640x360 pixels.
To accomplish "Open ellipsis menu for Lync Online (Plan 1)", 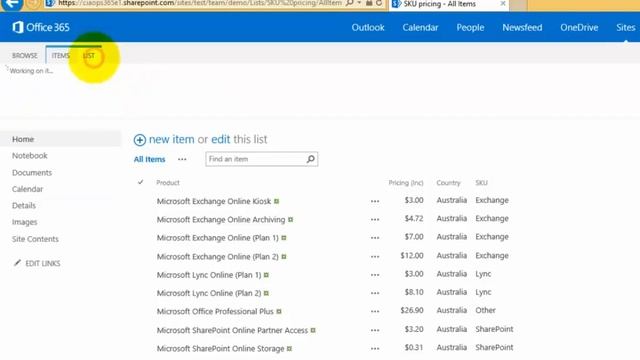I will 375,275.
